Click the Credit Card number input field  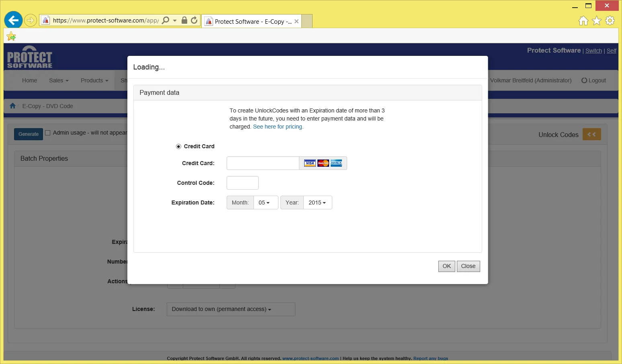pyautogui.click(x=263, y=164)
